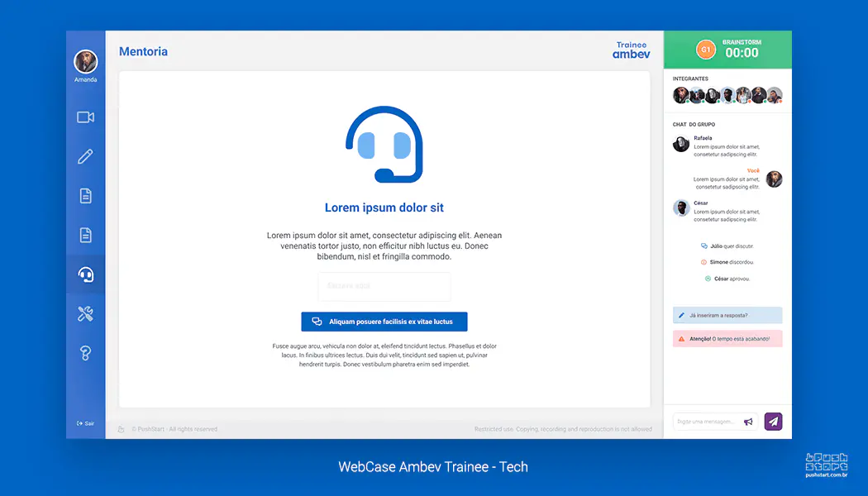Select the pencil edit icon in the sidebar
The height and width of the screenshot is (496, 868).
tap(85, 157)
